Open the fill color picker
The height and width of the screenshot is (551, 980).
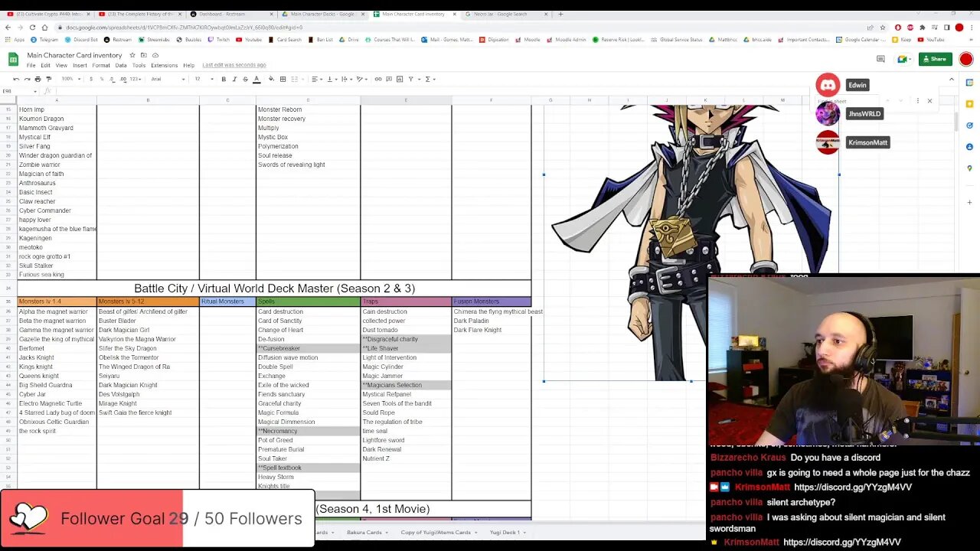click(x=272, y=79)
